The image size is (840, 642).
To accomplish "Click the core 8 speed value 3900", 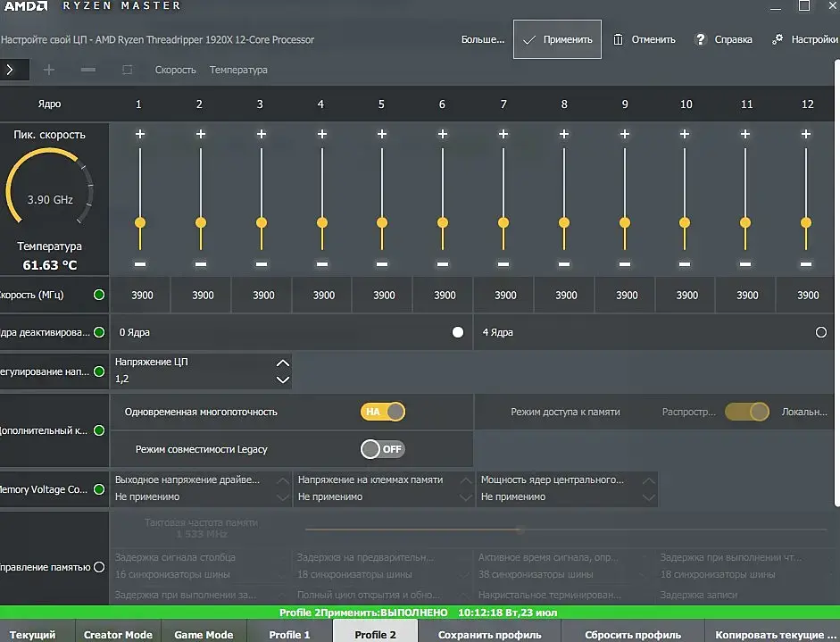I will [566, 296].
